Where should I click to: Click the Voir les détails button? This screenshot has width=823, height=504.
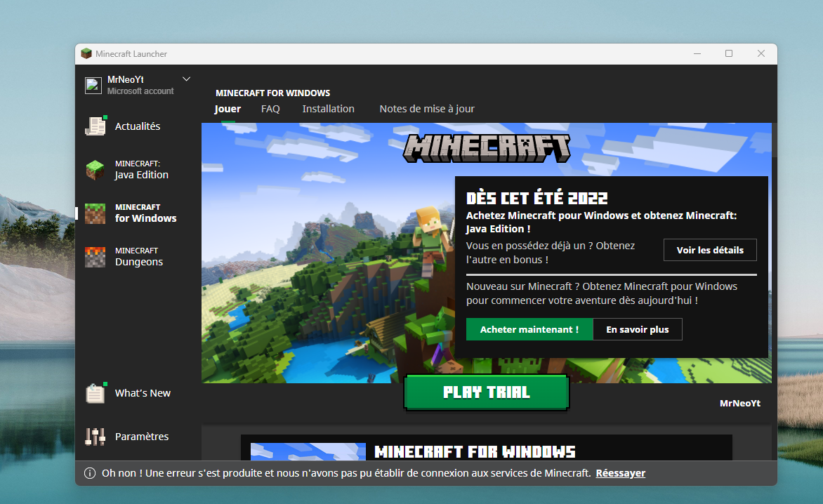pyautogui.click(x=710, y=250)
